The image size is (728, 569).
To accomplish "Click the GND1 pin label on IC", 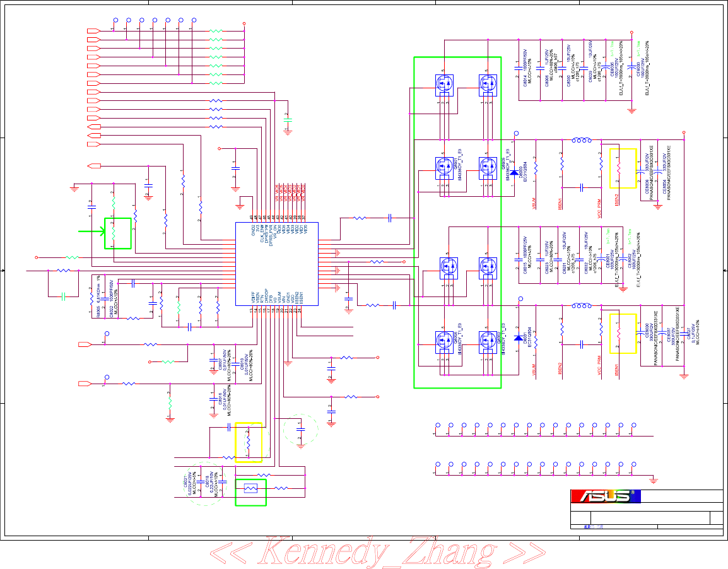I will pyautogui.click(x=288, y=298).
